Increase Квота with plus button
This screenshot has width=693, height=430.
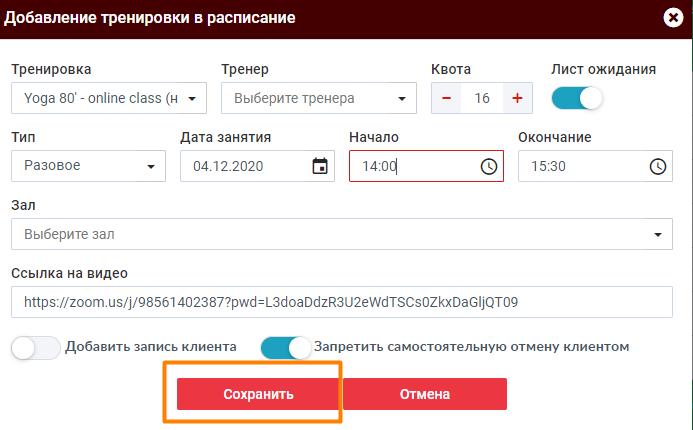[x=517, y=98]
